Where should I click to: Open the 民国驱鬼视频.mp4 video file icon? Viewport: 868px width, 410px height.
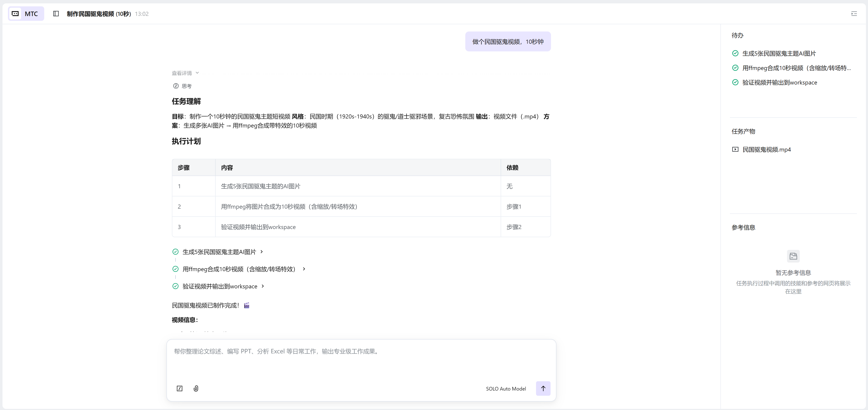click(x=735, y=150)
